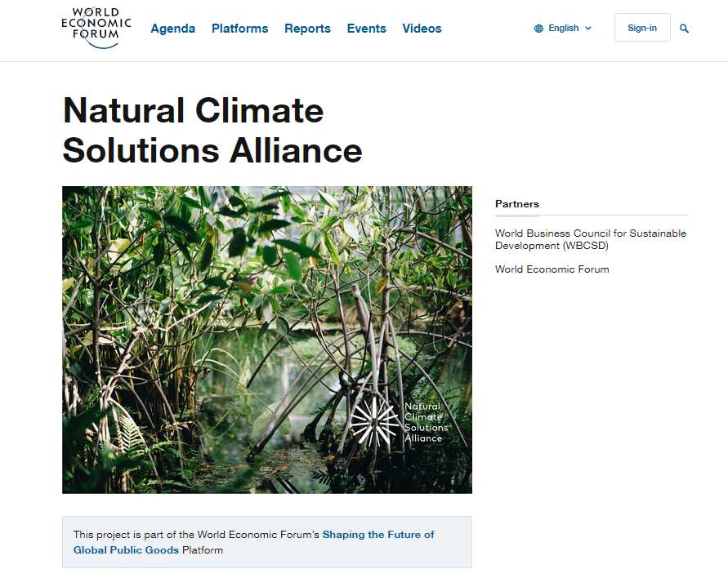Open the Reports menu item
Screen dimensions: 728x587
coord(307,29)
